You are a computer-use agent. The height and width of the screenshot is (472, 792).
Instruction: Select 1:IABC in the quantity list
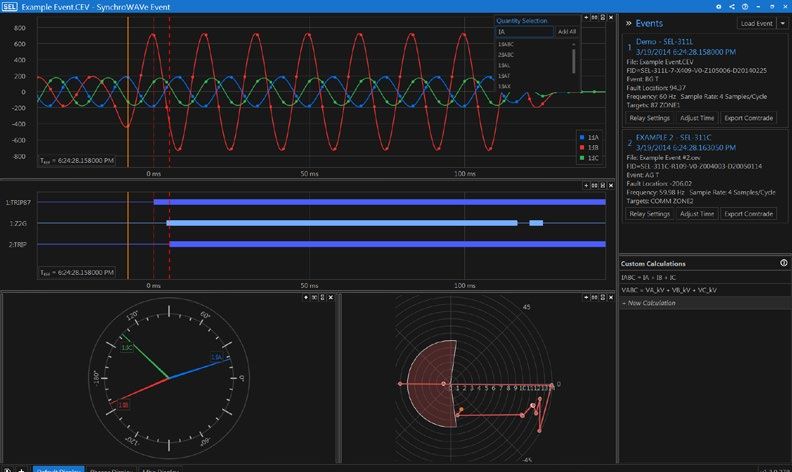click(506, 44)
